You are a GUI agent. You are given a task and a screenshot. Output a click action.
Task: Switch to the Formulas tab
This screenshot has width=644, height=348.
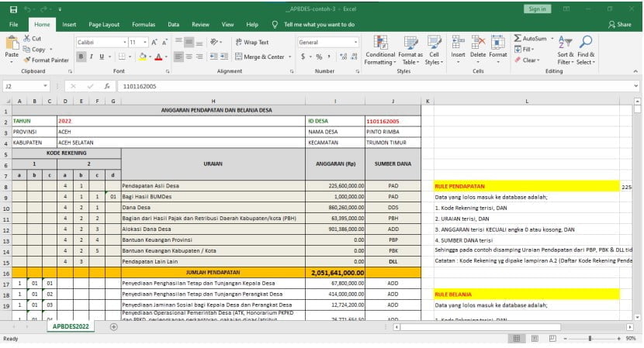tap(144, 24)
